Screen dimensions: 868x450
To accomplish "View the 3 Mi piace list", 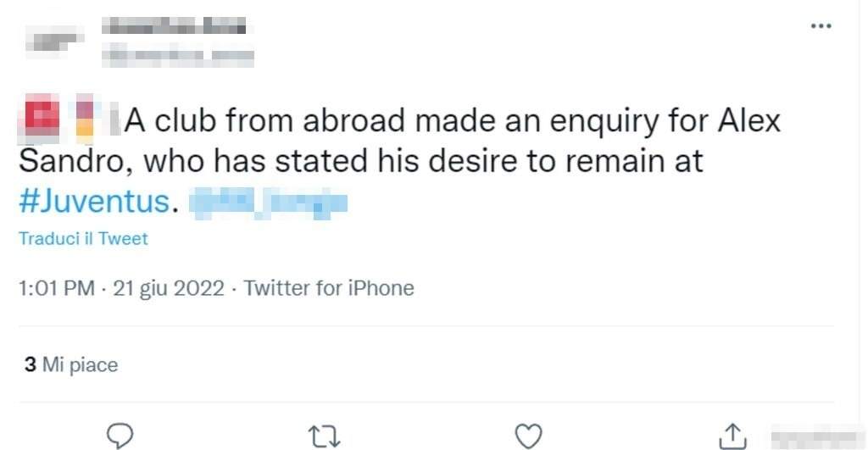I will (x=71, y=364).
